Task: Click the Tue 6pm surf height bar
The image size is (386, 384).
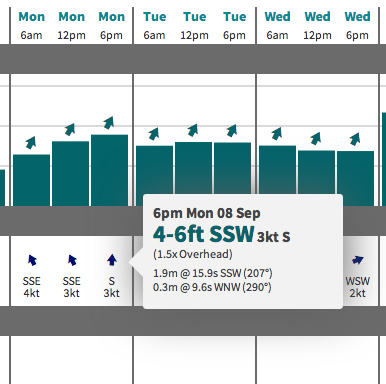Action: [232, 168]
